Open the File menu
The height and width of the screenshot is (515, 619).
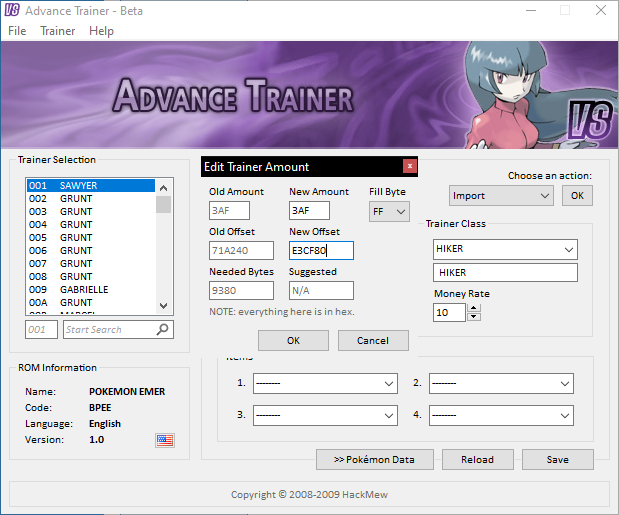click(17, 31)
